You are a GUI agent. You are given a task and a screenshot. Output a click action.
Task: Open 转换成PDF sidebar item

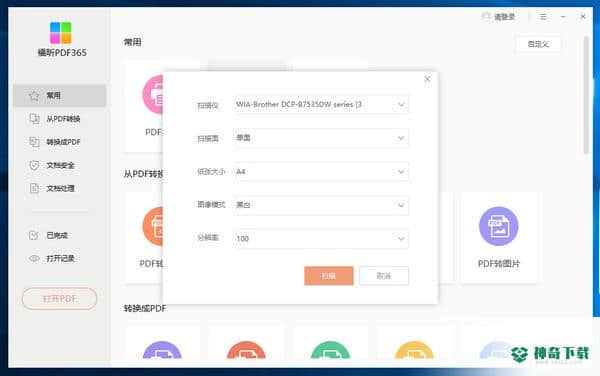tap(59, 142)
